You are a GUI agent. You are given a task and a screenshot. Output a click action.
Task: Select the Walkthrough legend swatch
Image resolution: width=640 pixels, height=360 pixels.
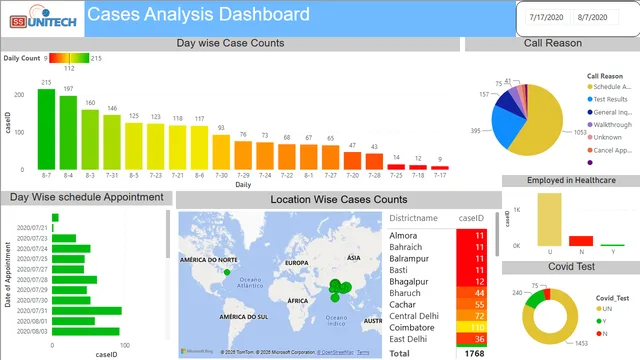point(590,124)
